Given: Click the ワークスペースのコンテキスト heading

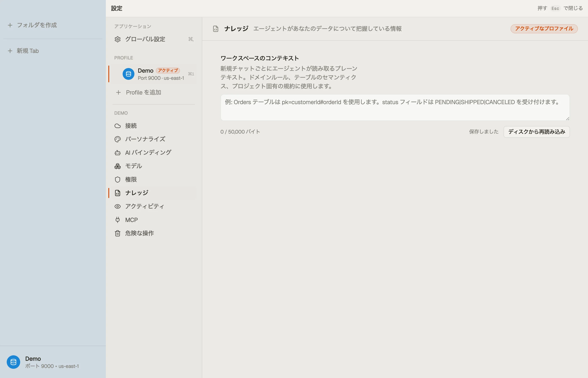Looking at the screenshot, I should tap(260, 58).
